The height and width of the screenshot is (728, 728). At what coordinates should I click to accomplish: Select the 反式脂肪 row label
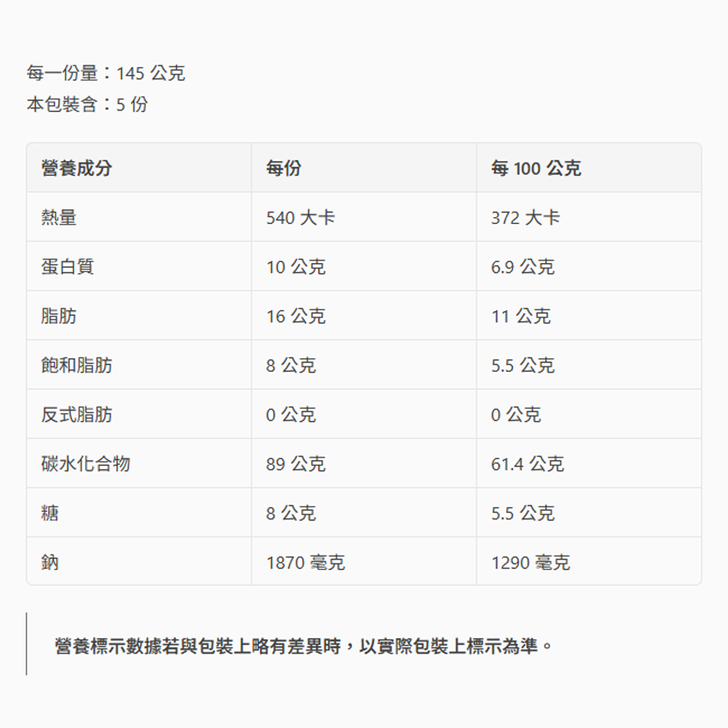click(x=76, y=414)
